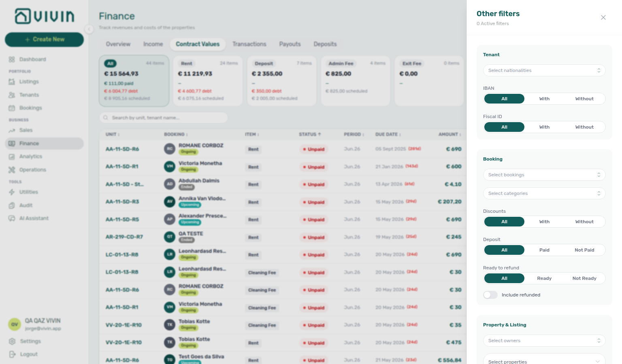Open the Finance sidebar icon
622x364 pixels.
pos(12,144)
